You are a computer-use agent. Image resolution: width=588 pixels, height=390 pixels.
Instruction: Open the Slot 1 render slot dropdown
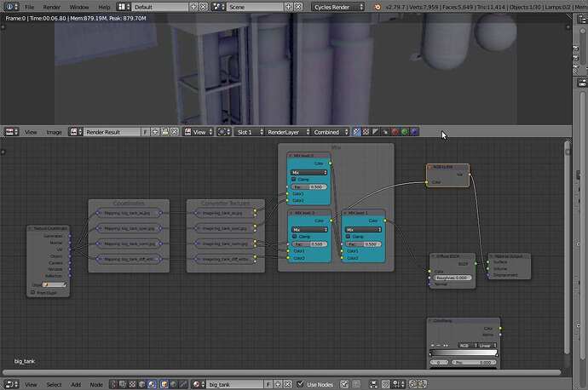(x=250, y=132)
